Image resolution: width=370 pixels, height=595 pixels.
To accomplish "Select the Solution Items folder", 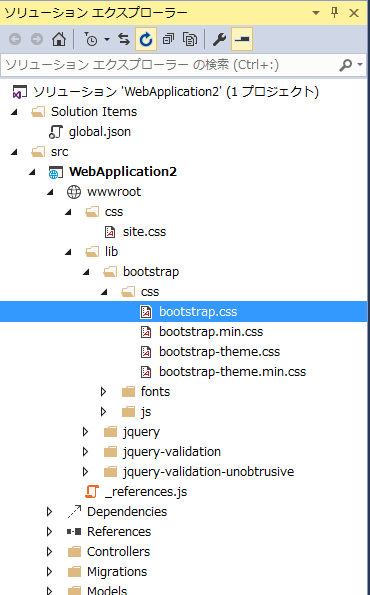I will click(94, 112).
